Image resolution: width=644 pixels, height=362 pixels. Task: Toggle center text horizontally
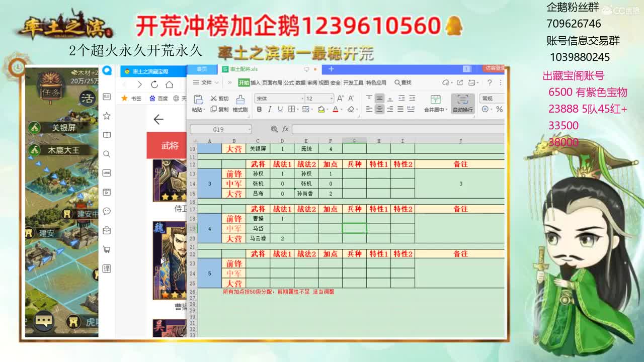pos(380,109)
